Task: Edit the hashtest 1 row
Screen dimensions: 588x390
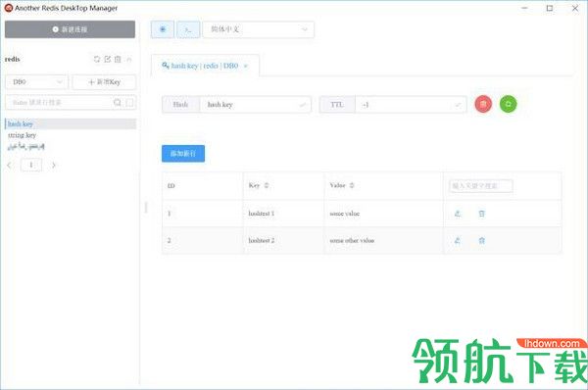Action: pyautogui.click(x=457, y=214)
